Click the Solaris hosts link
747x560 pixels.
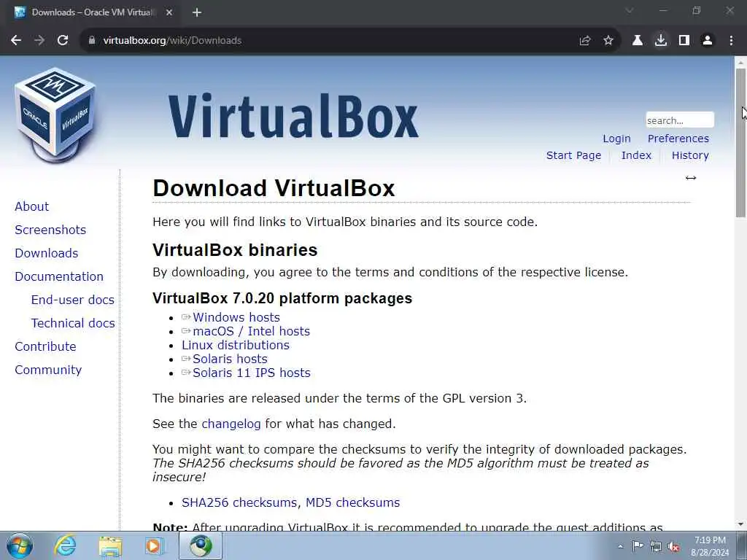230,359
